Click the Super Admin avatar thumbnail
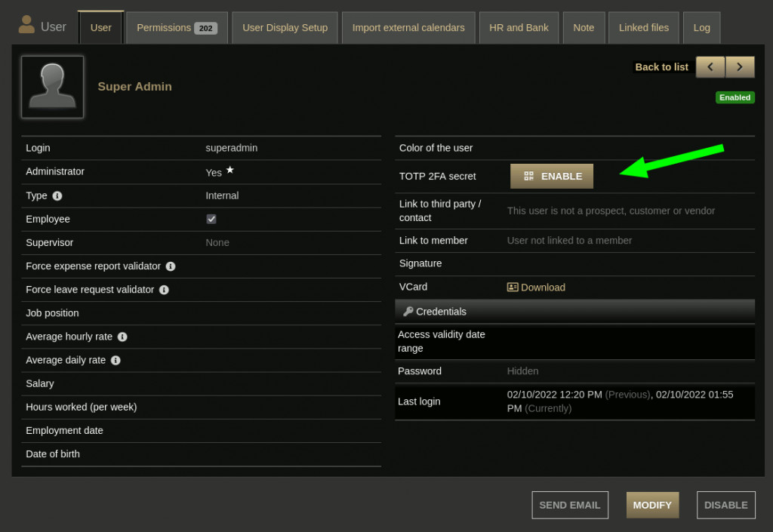Viewport: 773px width, 532px height. 52,87
